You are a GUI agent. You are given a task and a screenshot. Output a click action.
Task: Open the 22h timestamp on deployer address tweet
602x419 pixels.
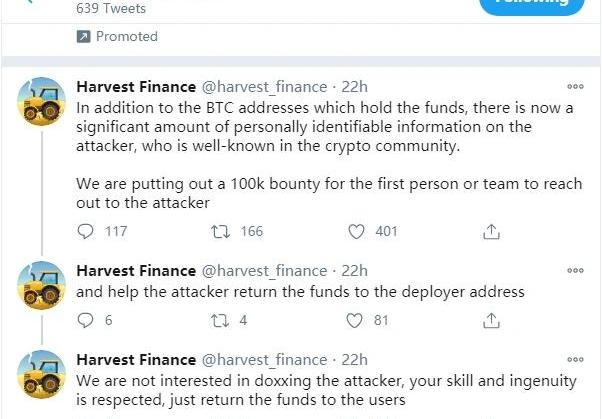pos(354,271)
